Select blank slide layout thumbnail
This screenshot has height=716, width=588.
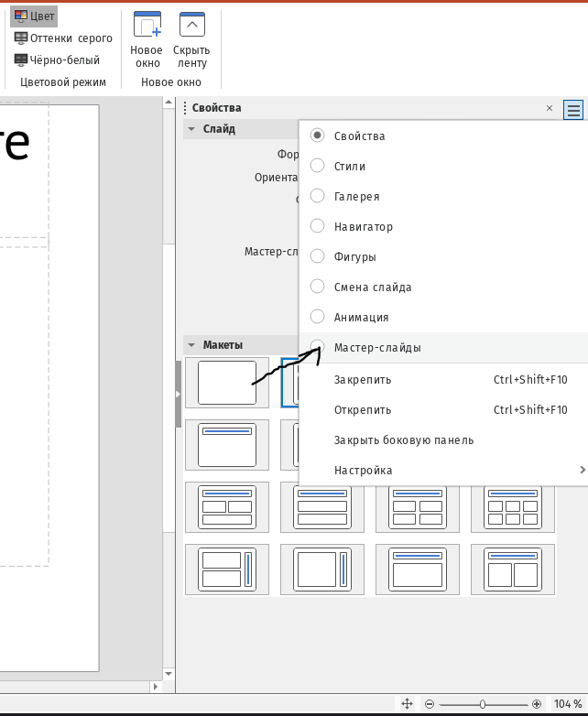227,383
